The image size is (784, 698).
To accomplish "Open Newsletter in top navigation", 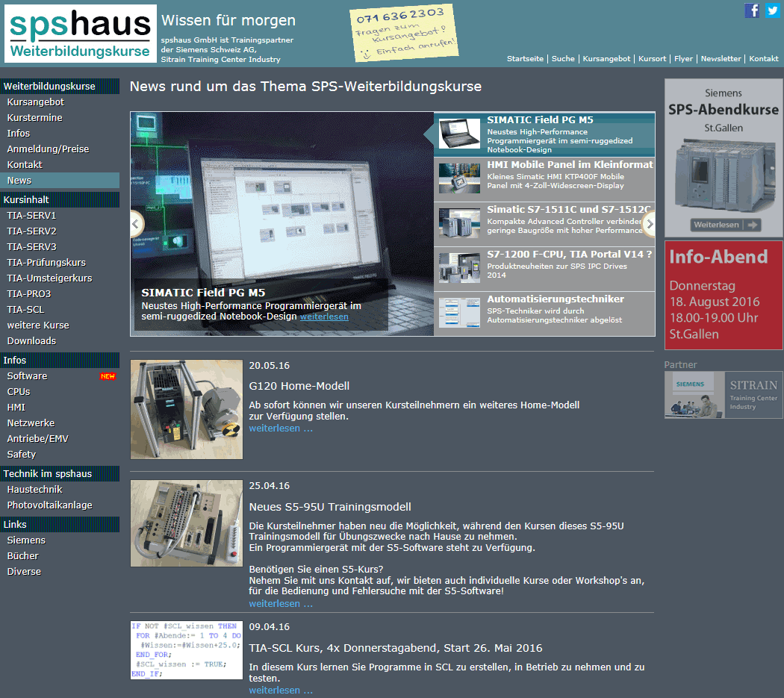I will (721, 58).
